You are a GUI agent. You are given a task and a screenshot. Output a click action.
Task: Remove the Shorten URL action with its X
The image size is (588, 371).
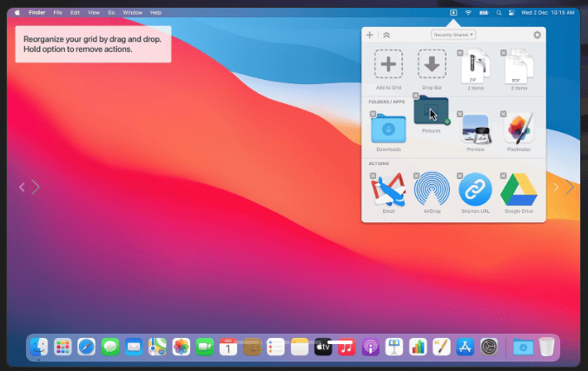[459, 176]
